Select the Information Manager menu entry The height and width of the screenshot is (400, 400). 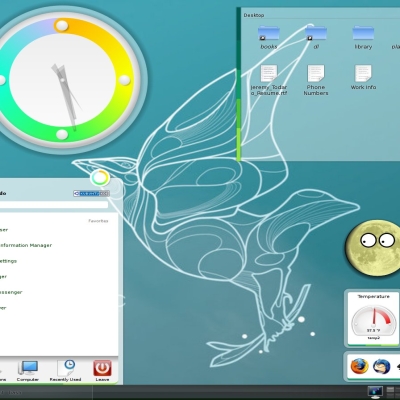click(26, 245)
